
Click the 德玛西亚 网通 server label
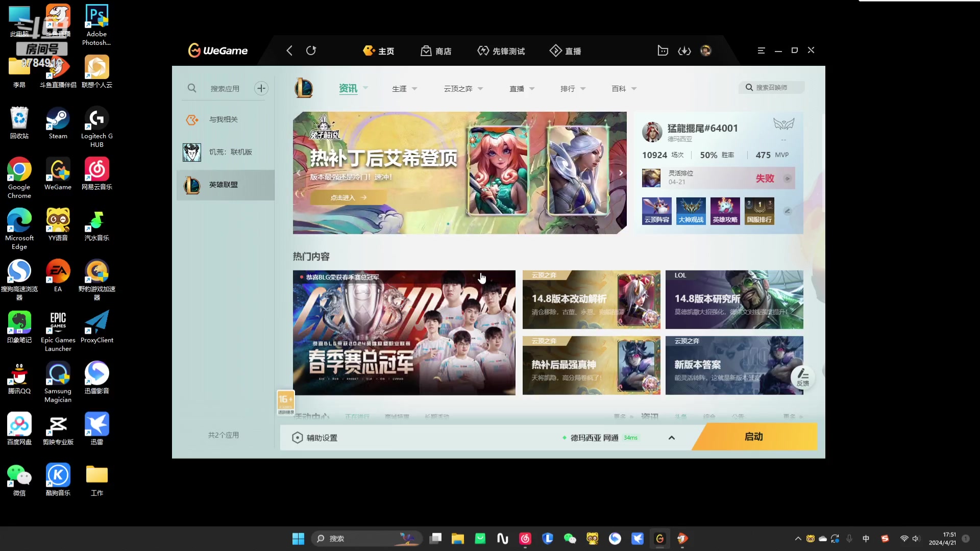(x=594, y=438)
